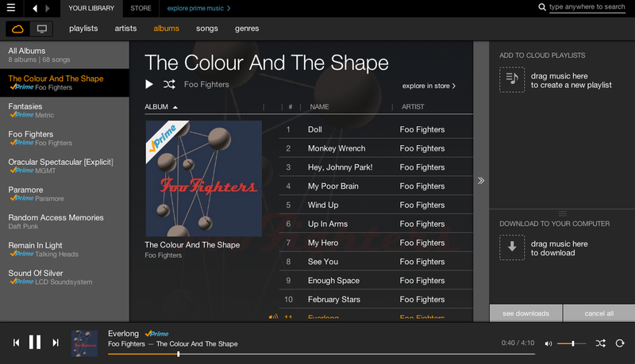Screen dimensions: 635x364
Task: Follow the explore prime music link
Action: click(198, 8)
